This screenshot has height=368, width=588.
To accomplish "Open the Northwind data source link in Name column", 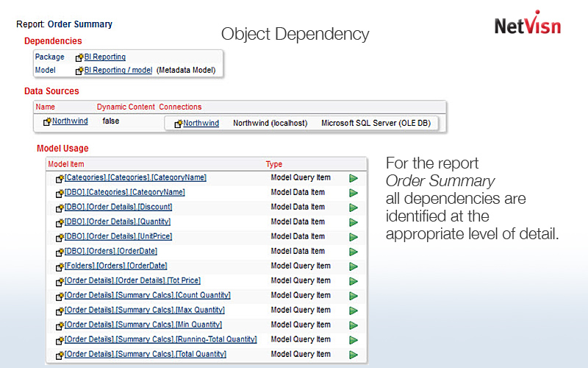I will click(70, 121).
